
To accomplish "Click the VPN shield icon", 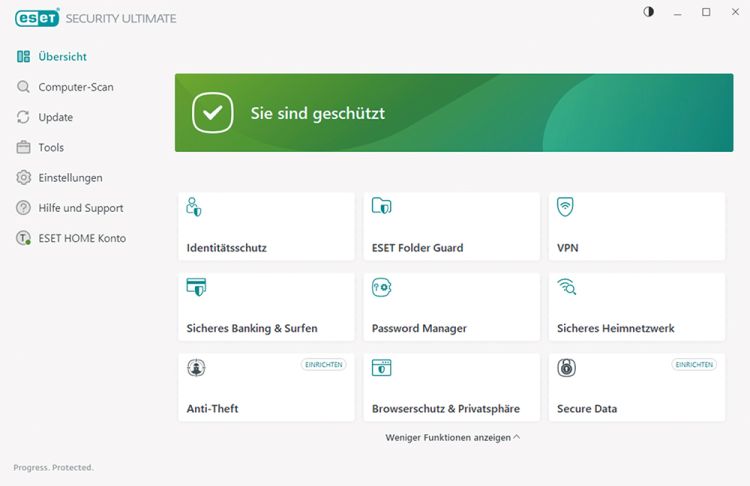I will coord(565,207).
